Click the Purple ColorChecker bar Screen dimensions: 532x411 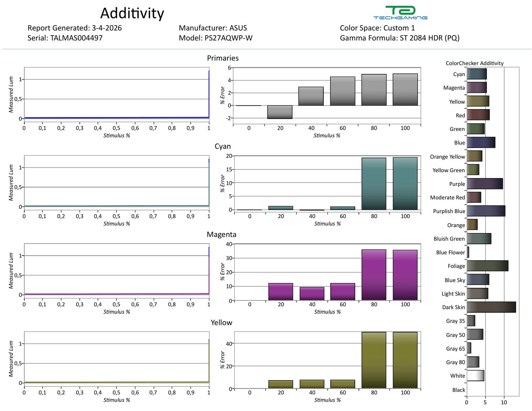tap(484, 184)
